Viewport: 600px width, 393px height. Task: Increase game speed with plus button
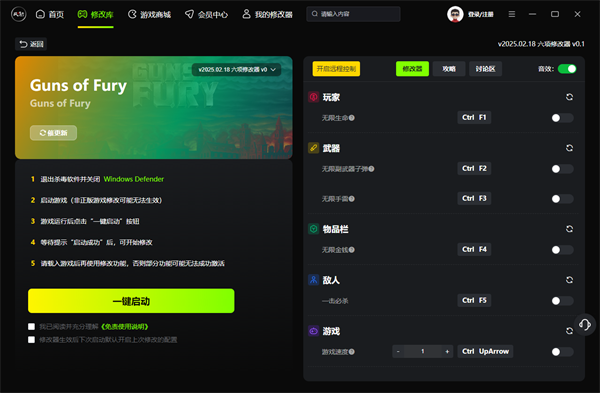pos(447,351)
